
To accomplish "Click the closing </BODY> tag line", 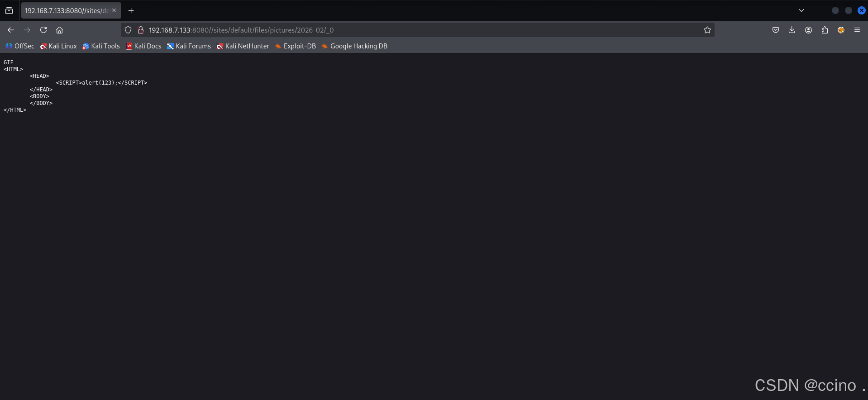I will pos(41,103).
